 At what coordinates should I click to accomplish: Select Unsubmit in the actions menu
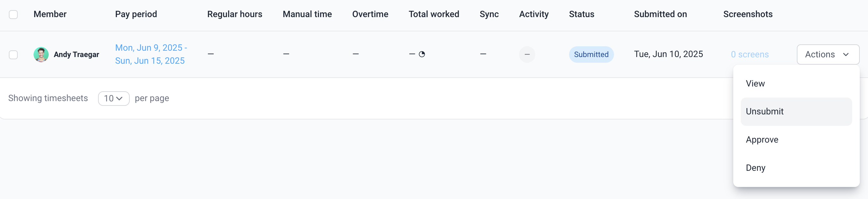click(796, 112)
